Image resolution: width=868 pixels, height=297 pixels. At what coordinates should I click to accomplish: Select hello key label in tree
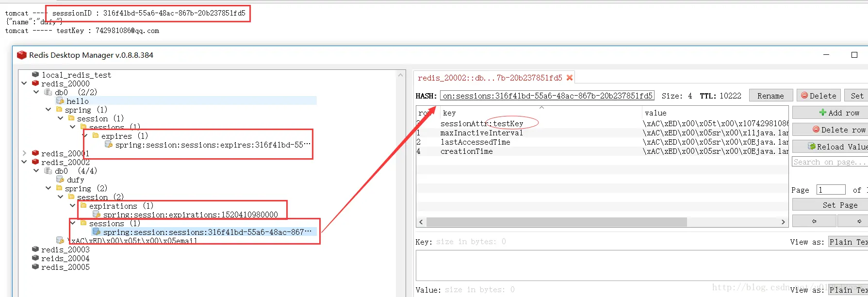[x=78, y=101]
